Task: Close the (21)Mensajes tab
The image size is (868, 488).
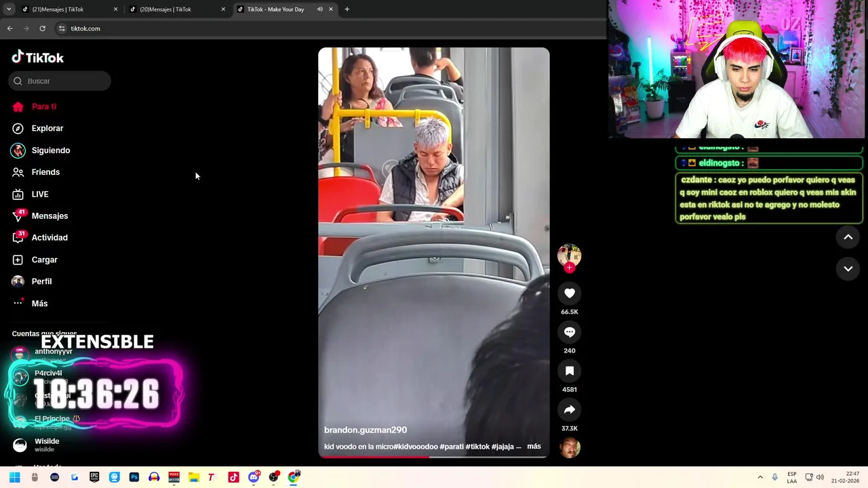Action: click(x=115, y=9)
